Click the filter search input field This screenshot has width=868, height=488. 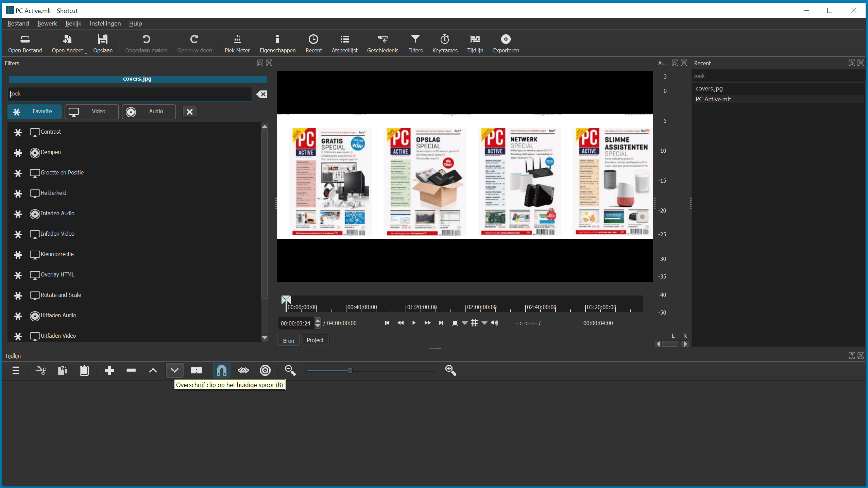coord(130,94)
